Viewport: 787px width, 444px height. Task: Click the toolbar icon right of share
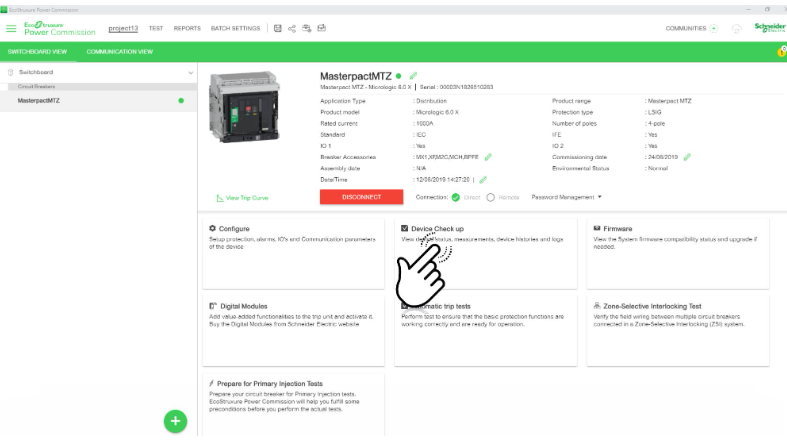pos(307,29)
